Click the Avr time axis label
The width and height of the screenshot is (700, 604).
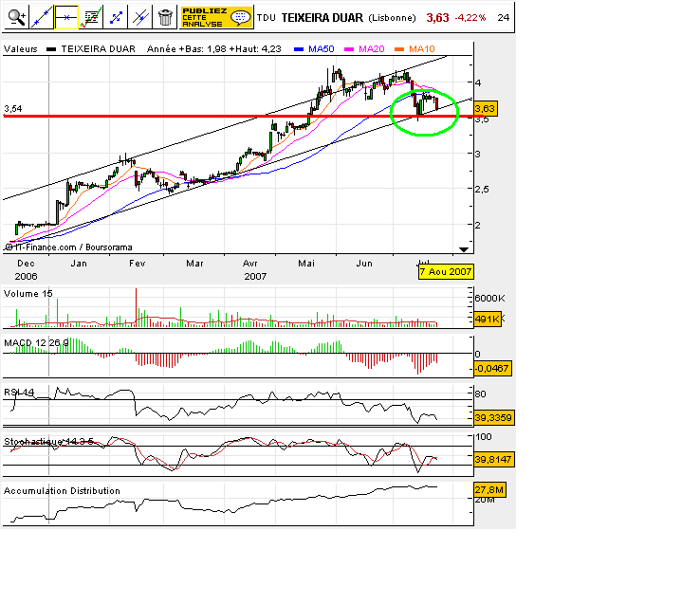(x=250, y=264)
